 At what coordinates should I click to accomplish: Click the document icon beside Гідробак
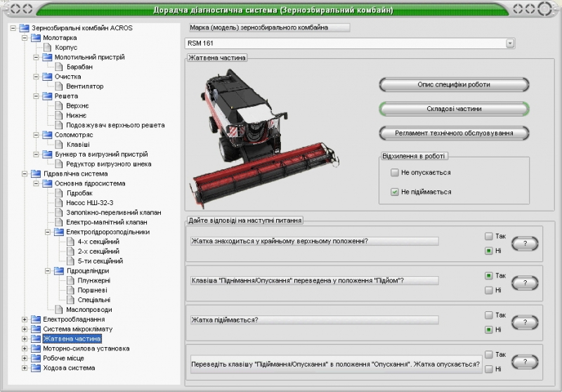point(59,192)
